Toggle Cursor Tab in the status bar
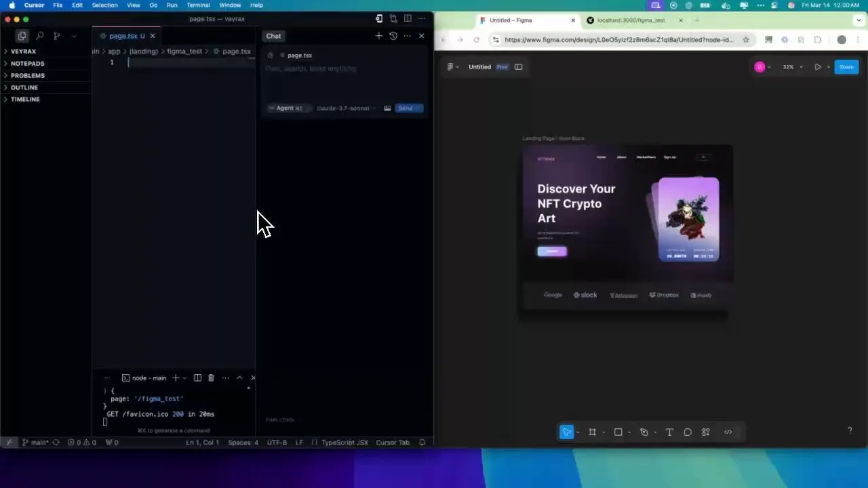868x488 pixels. pos(392,442)
